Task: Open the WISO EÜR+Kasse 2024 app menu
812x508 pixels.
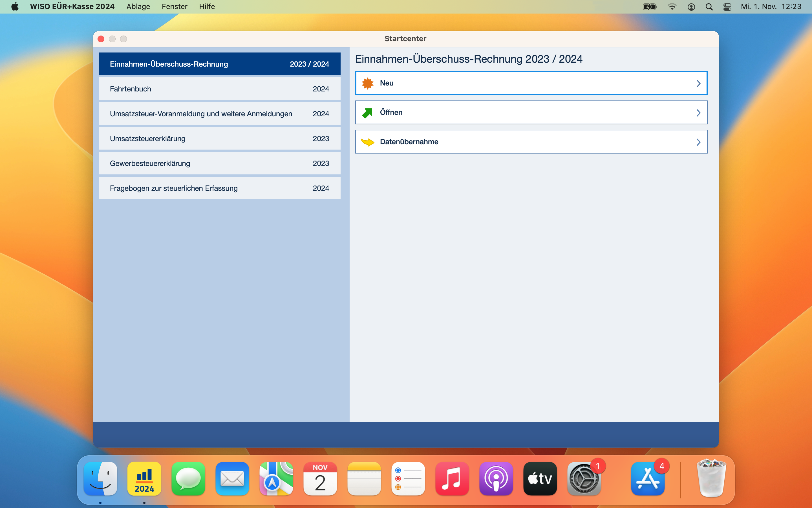Action: tap(72, 6)
